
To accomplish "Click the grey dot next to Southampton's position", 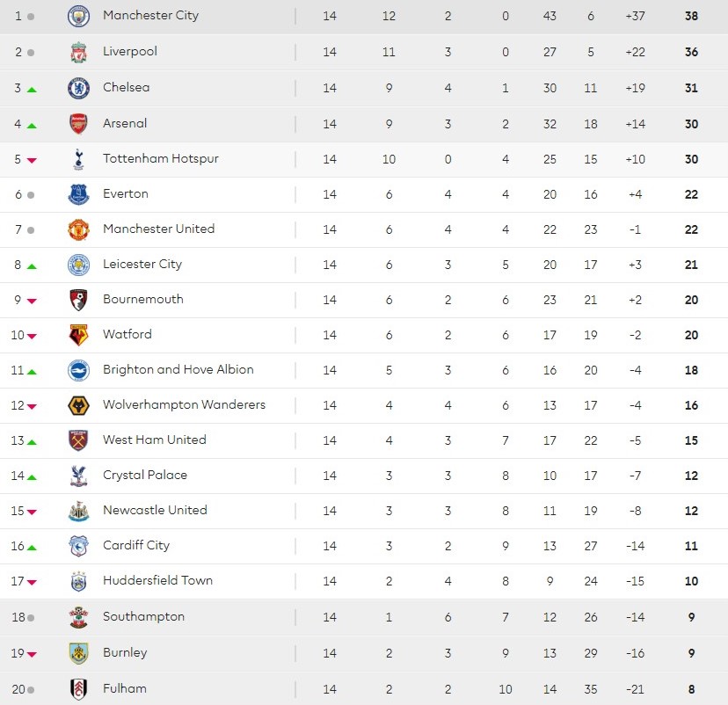I will [31, 618].
